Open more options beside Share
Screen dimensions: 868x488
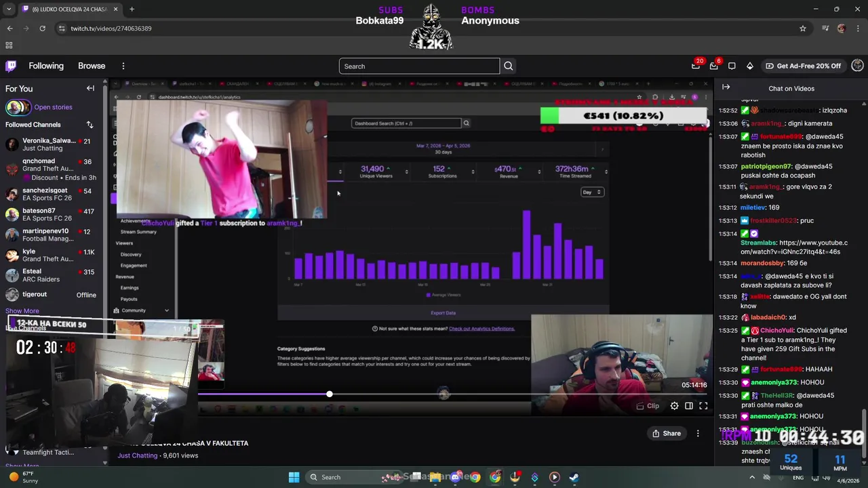point(698,434)
